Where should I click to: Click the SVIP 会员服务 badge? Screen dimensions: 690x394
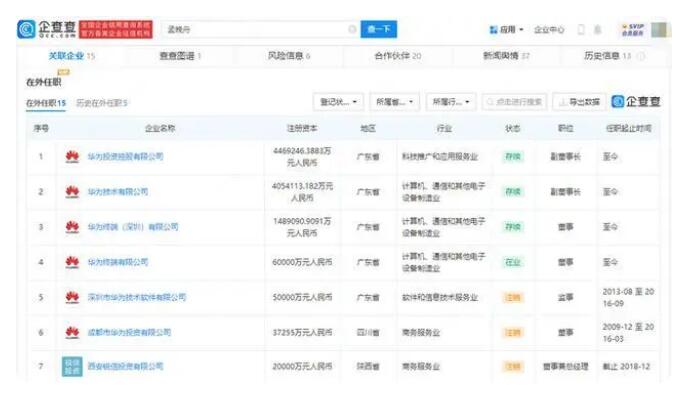point(633,29)
